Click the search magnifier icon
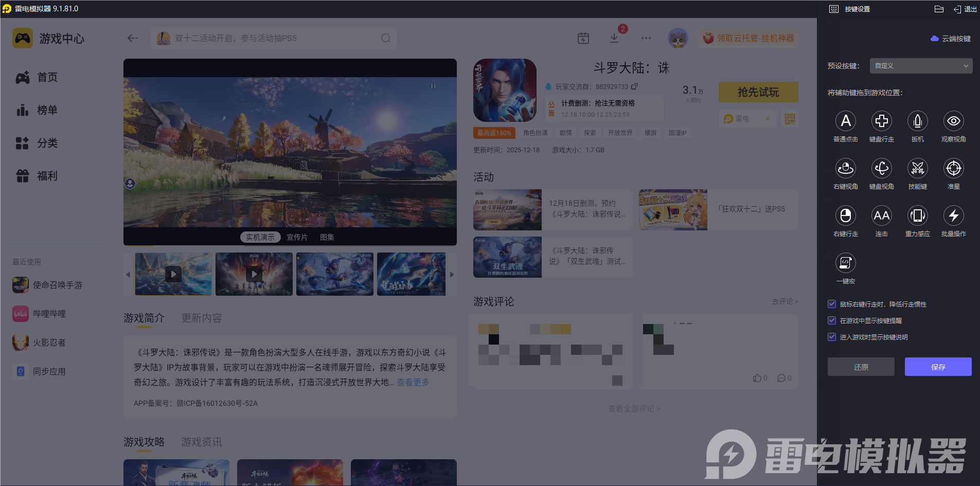 (386, 38)
